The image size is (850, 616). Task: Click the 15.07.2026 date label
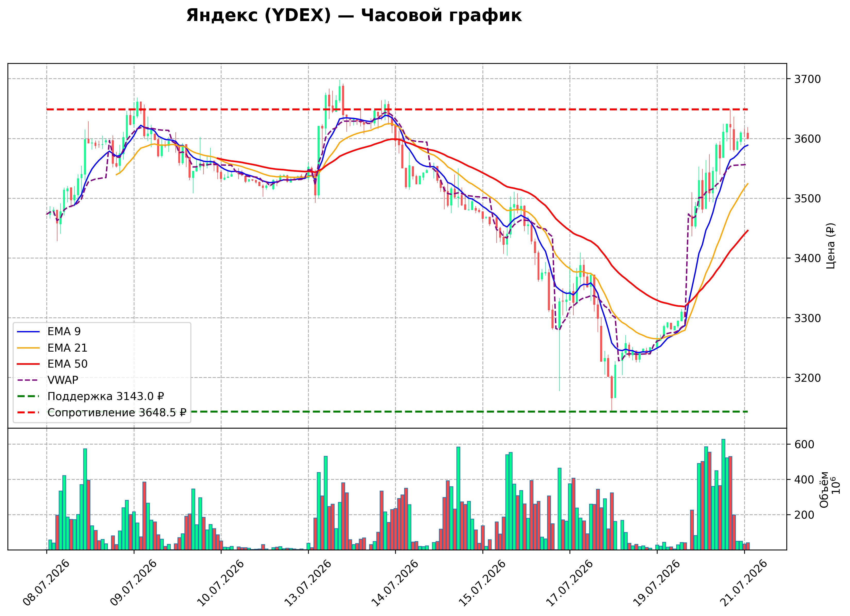pyautogui.click(x=482, y=583)
